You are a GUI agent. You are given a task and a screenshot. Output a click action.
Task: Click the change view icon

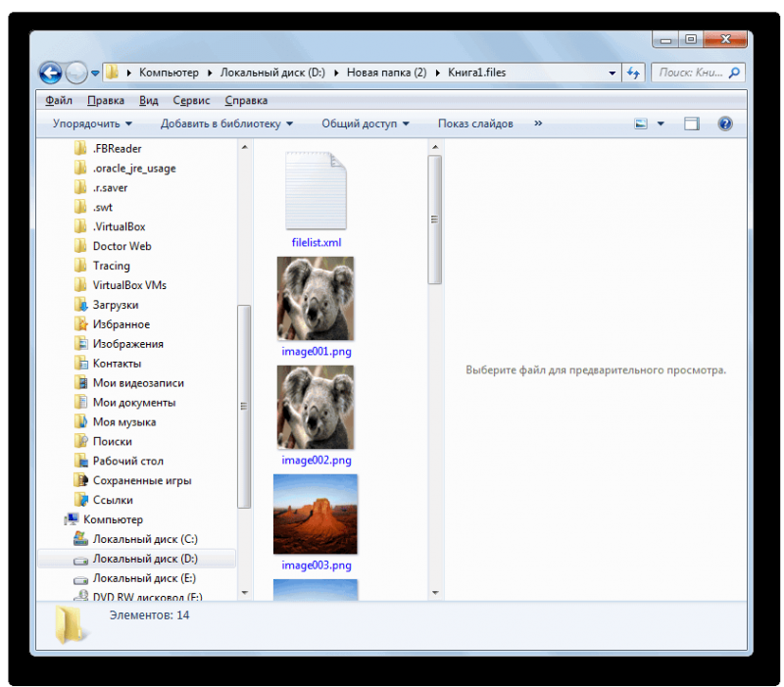641,123
